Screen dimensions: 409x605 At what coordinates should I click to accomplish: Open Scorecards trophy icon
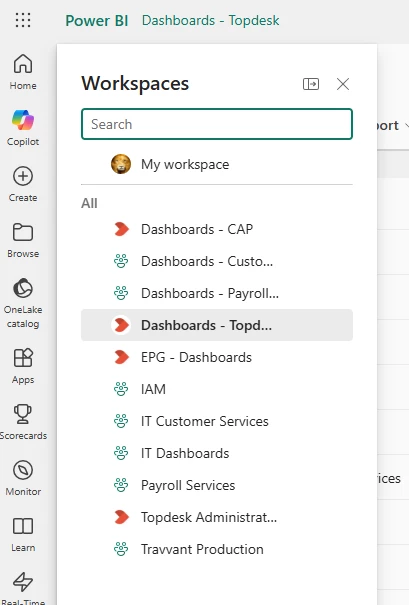coord(23,414)
